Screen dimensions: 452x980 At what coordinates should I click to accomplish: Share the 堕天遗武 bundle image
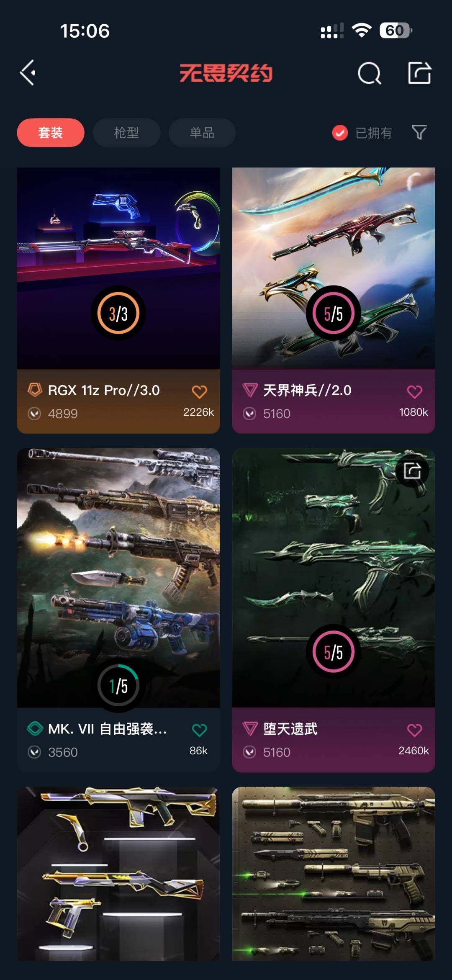tap(412, 471)
